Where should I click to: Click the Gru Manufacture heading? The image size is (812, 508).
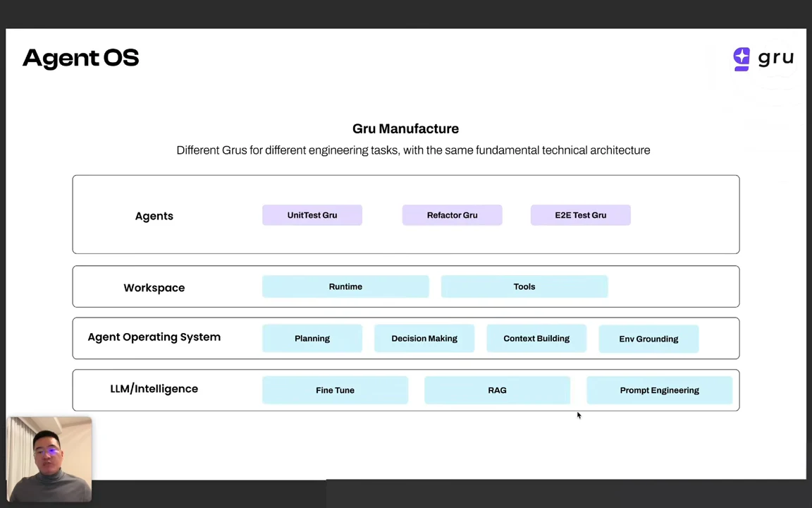[x=405, y=128]
